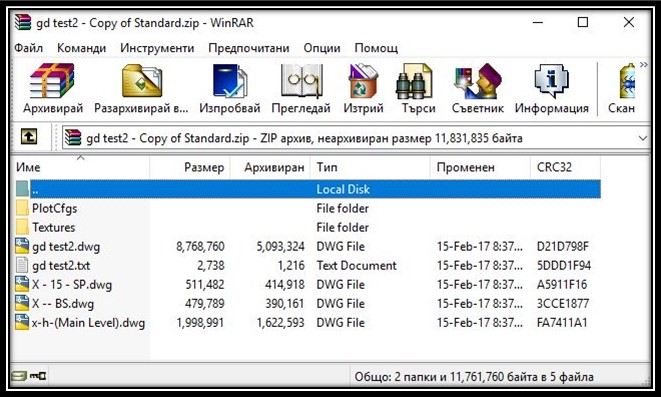
Task: Select the X - 15 - SP.dwg file name
Action: (72, 284)
